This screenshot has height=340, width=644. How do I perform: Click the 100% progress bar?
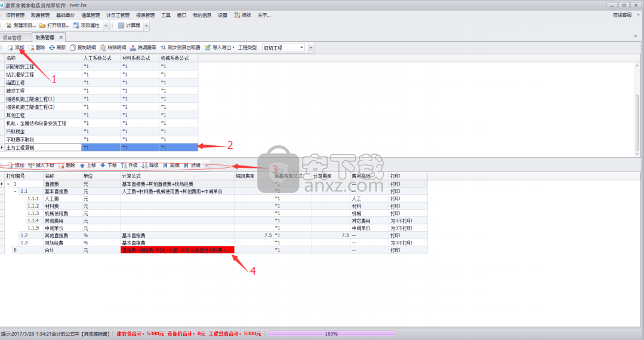pos(331,334)
